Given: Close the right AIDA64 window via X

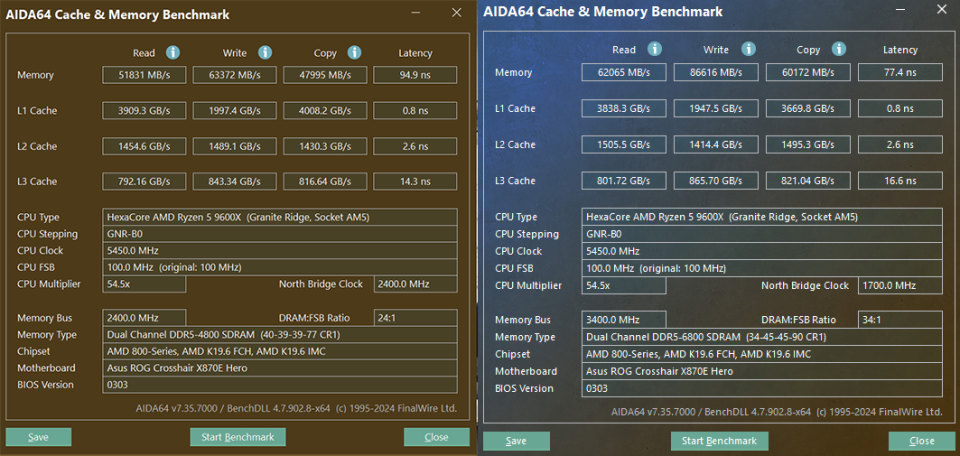Looking at the screenshot, I should coord(942,9).
